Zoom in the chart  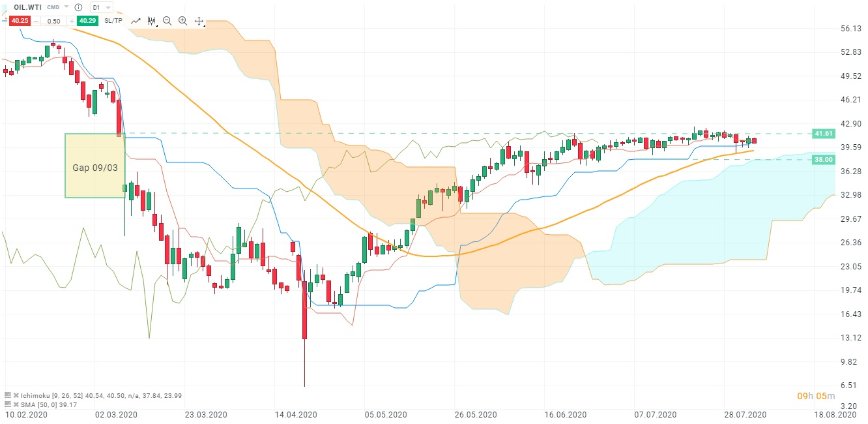click(182, 21)
